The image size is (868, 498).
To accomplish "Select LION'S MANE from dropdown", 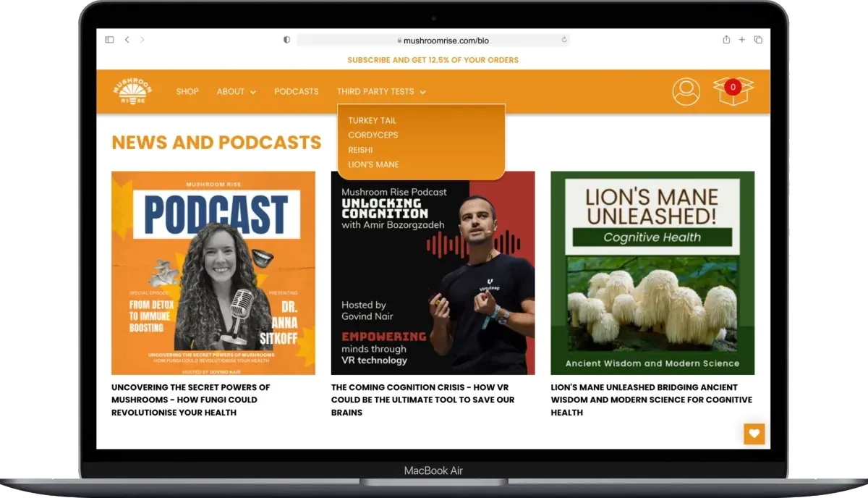I will point(373,164).
